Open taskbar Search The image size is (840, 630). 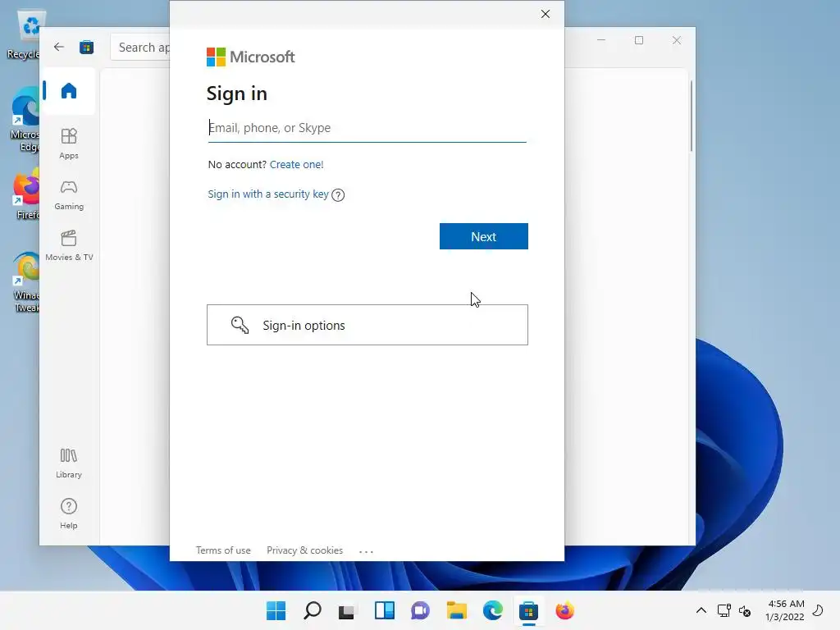(313, 610)
